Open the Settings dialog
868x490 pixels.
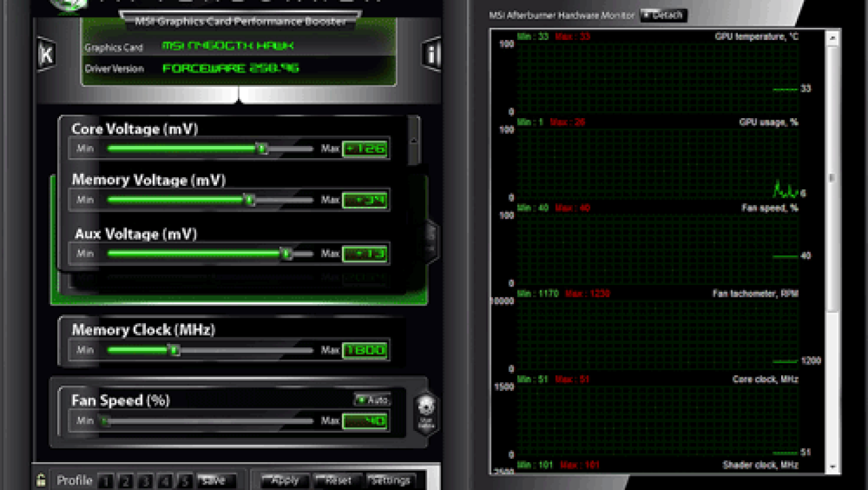point(392,480)
